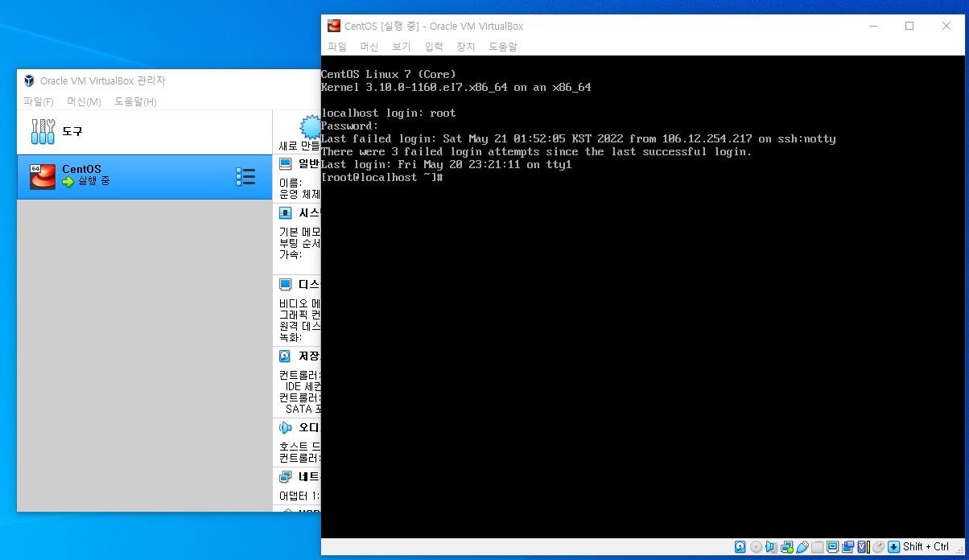This screenshot has height=560, width=969.
Task: Click the 일반 general section monitor icon
Action: tap(285, 163)
